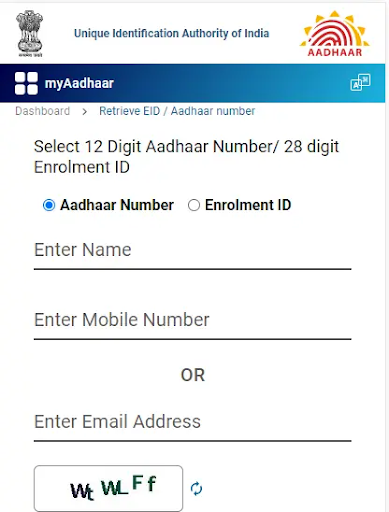
Task: Click the breadcrumb arrow after Dashboard
Action: (x=85, y=112)
